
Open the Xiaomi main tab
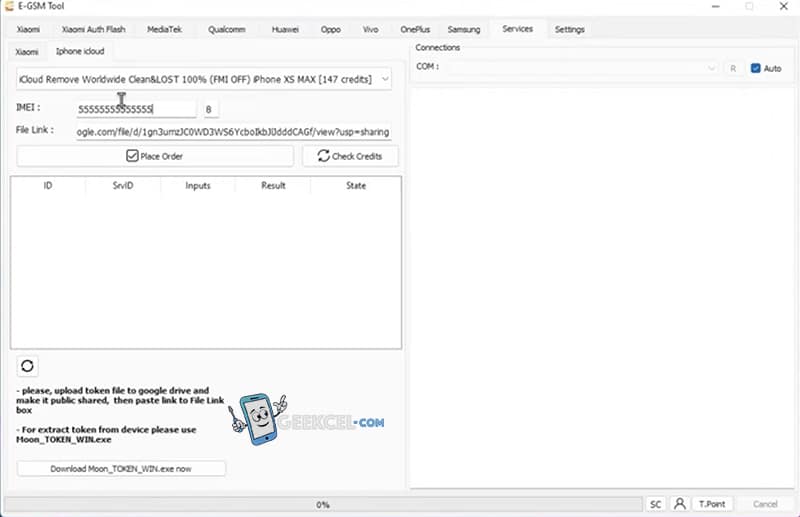pyautogui.click(x=28, y=30)
